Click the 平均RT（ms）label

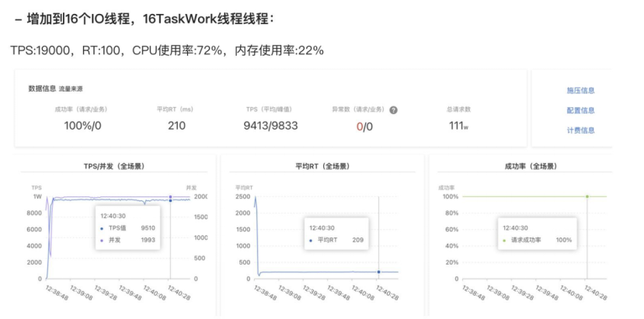click(175, 109)
